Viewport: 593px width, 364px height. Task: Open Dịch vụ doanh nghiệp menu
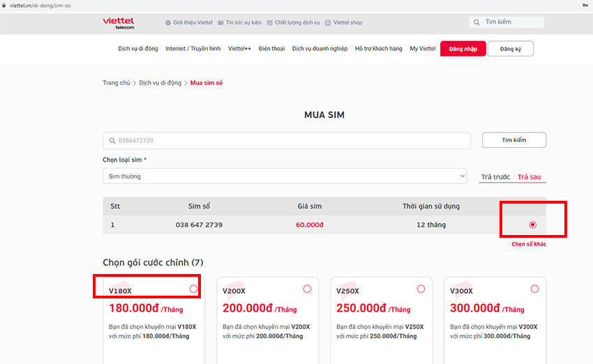coord(320,48)
